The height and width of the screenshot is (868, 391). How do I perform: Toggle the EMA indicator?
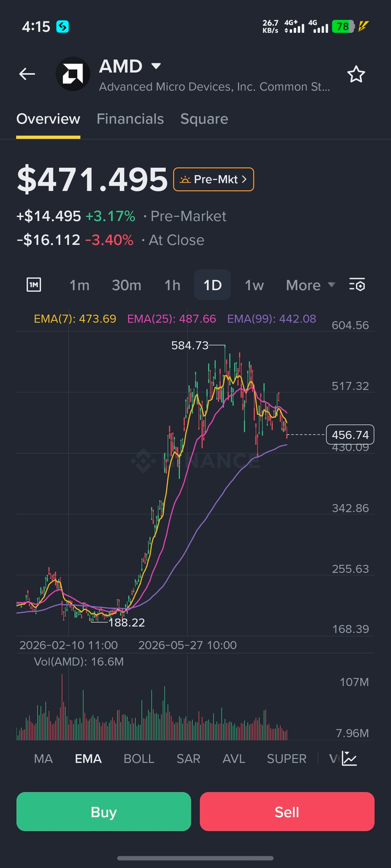[88, 759]
